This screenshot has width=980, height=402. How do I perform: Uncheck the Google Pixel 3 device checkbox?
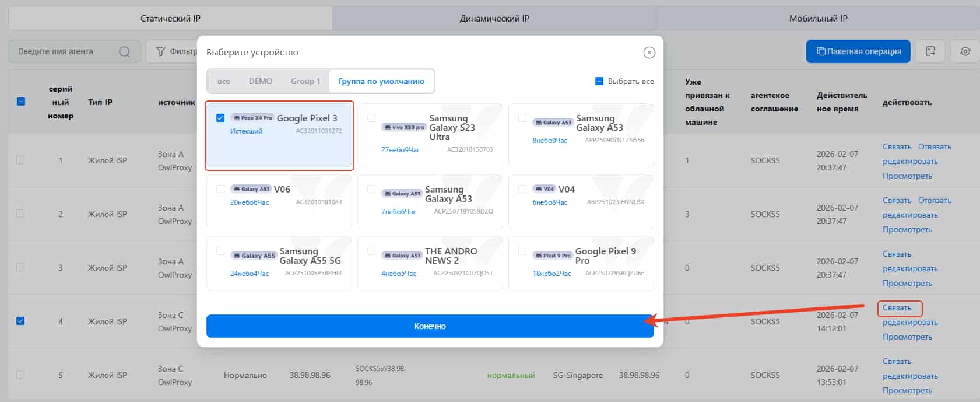point(220,118)
